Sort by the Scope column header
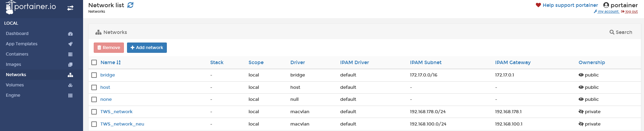The height and width of the screenshot is (131, 644). 256,62
